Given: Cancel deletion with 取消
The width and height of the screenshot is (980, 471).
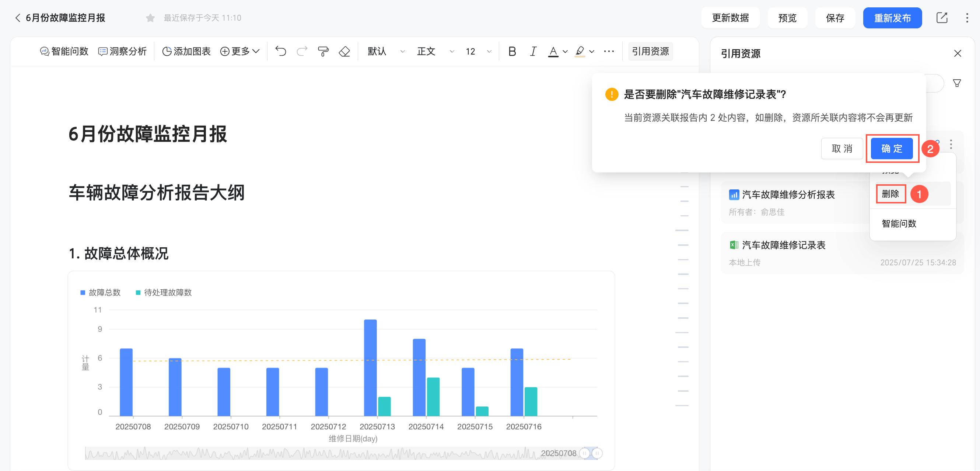Looking at the screenshot, I should pyautogui.click(x=842, y=149).
